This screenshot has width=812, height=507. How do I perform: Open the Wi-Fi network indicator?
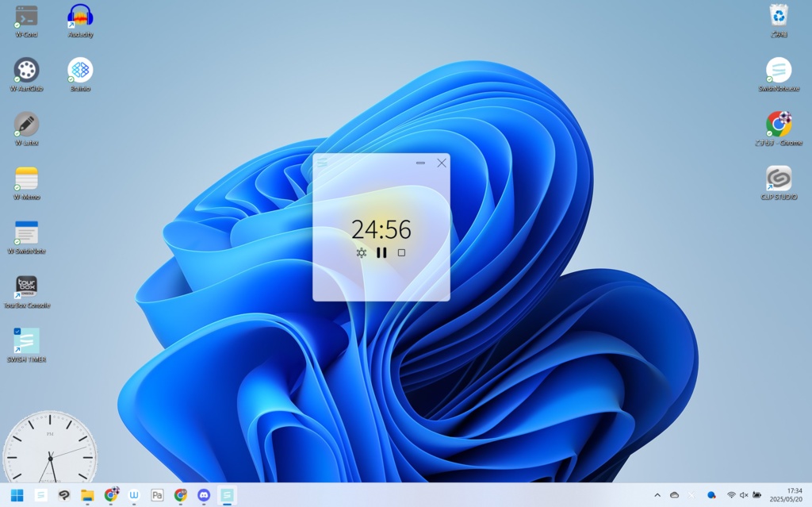click(x=730, y=496)
